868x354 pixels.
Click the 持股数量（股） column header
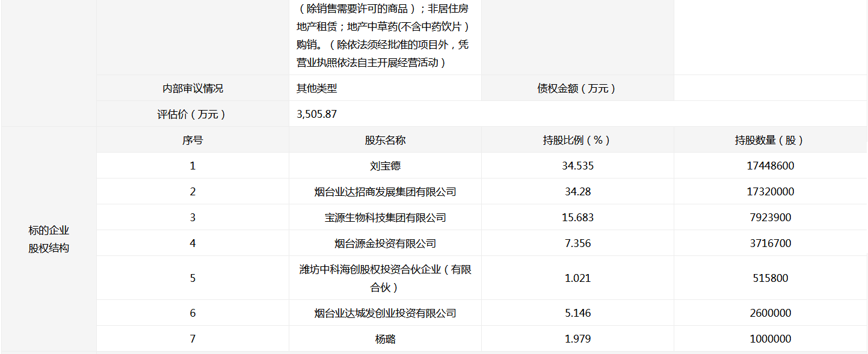point(771,140)
